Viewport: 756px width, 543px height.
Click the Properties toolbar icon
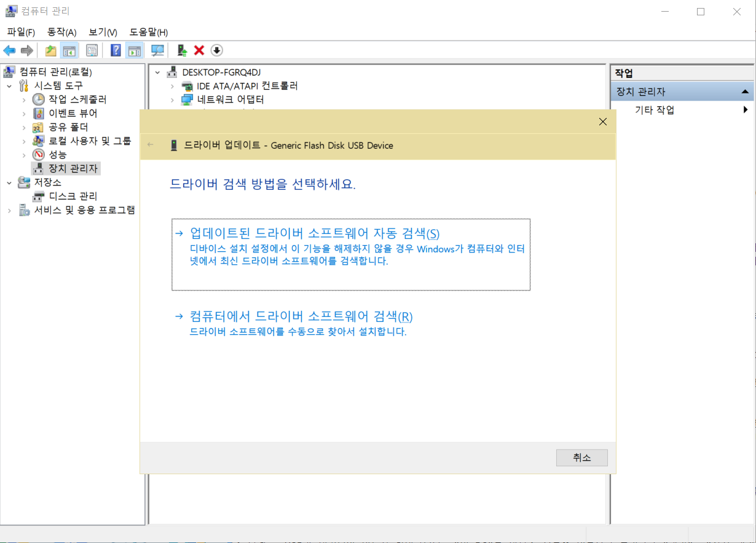[92, 50]
